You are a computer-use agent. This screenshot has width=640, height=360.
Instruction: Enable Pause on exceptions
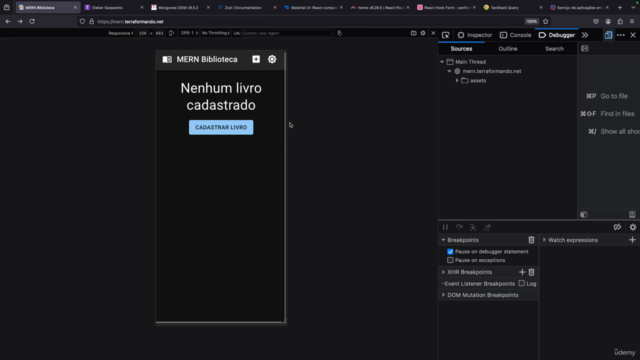(450, 260)
